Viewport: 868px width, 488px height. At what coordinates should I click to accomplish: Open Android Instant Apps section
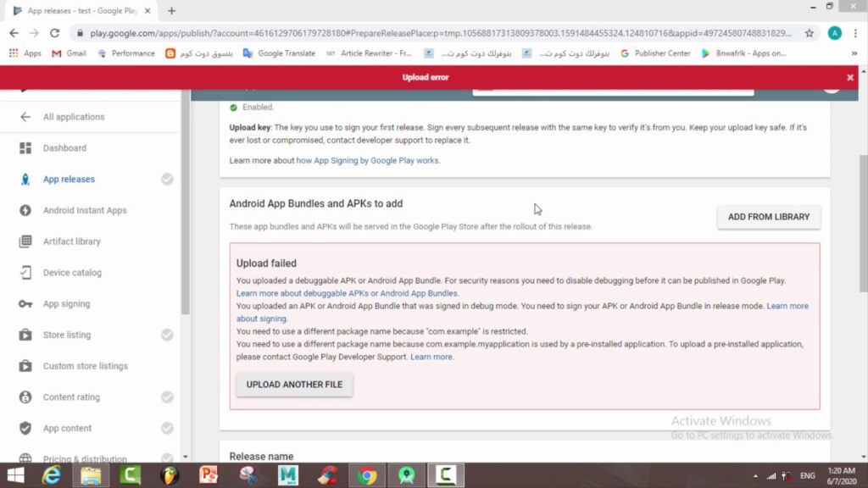(x=85, y=210)
